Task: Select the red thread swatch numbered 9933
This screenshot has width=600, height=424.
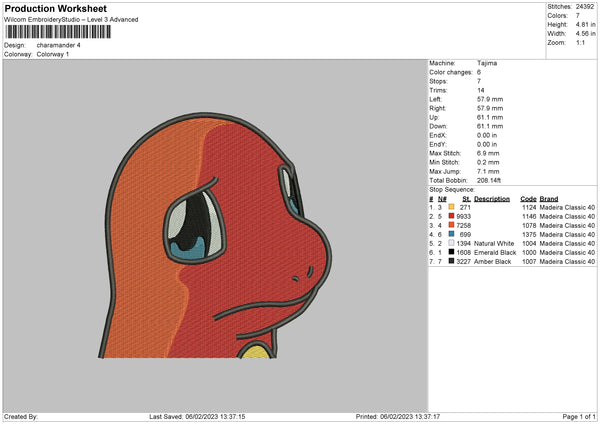Action: click(x=451, y=216)
